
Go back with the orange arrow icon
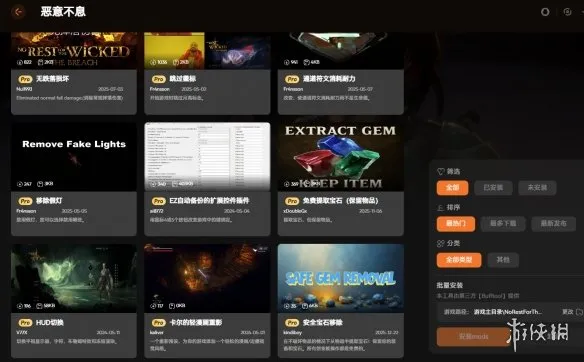point(18,12)
